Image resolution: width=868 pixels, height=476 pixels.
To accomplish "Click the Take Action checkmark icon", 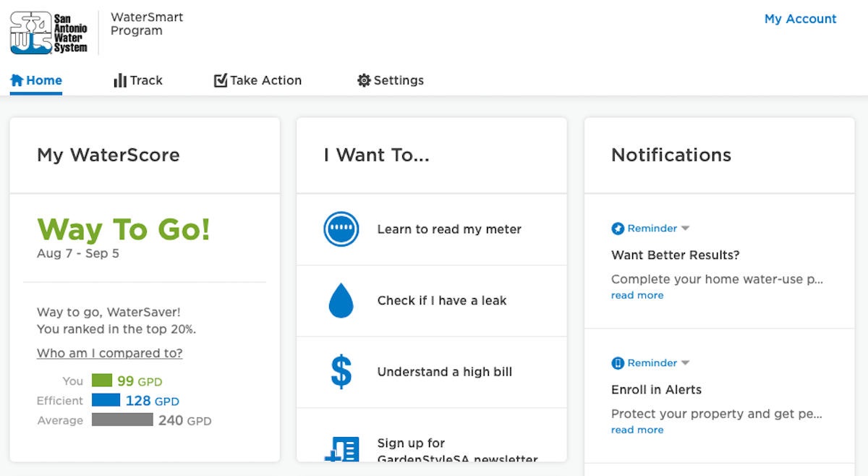I will pos(221,80).
